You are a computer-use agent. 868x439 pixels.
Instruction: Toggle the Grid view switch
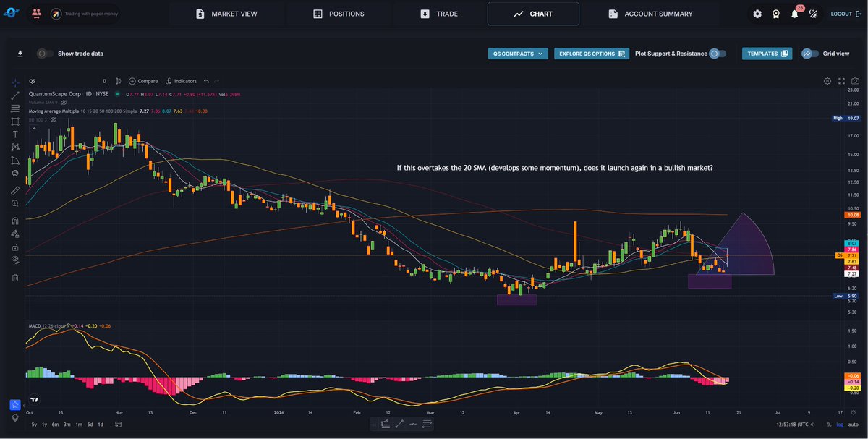point(811,54)
